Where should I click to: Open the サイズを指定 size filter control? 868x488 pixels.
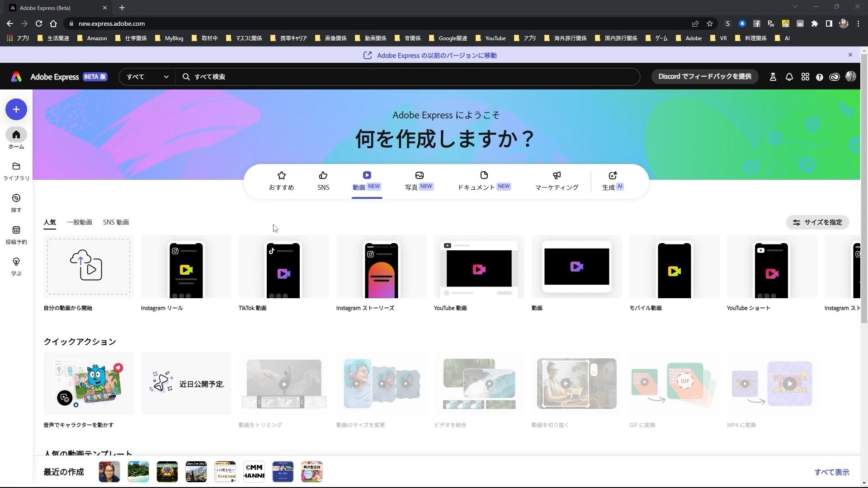(x=817, y=222)
